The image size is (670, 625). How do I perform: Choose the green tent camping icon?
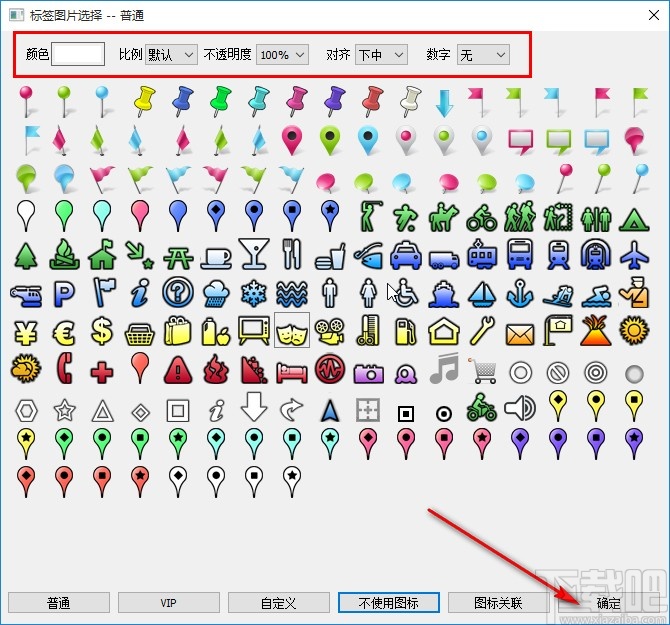coord(634,220)
